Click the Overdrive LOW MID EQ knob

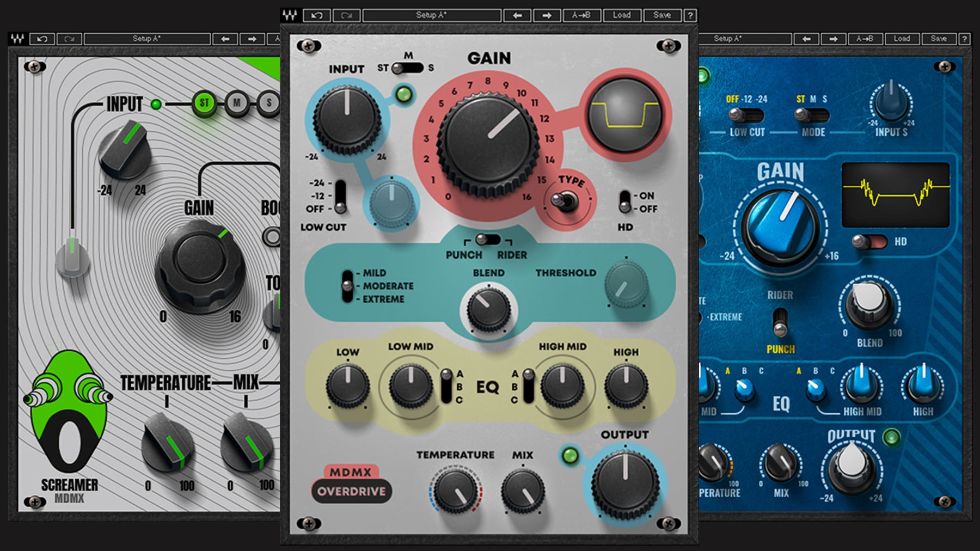(411, 386)
